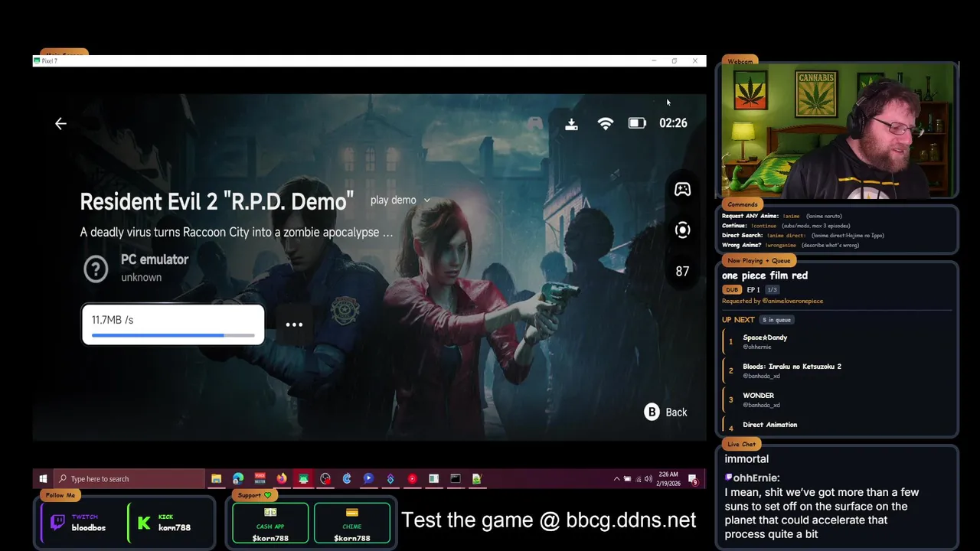
Task: Click the 11.7MB /s download button
Action: 173,324
